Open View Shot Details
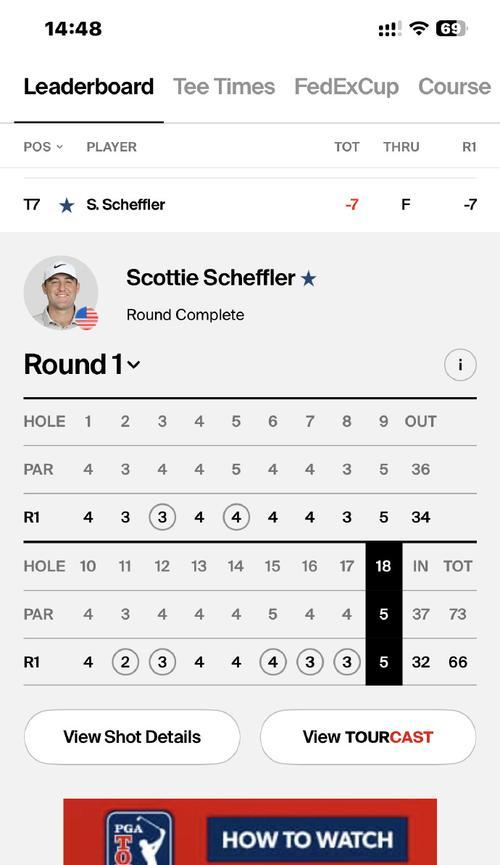The height and width of the screenshot is (865, 500). (132, 737)
